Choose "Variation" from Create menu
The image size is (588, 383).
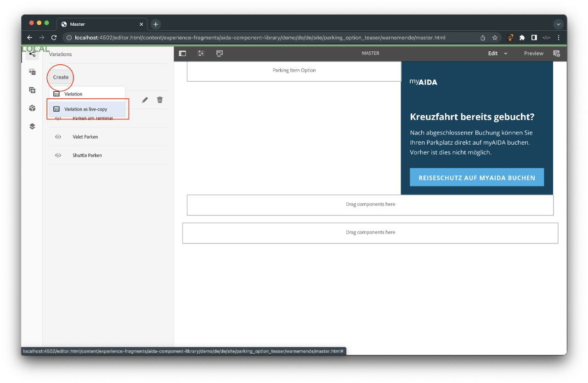click(x=73, y=94)
